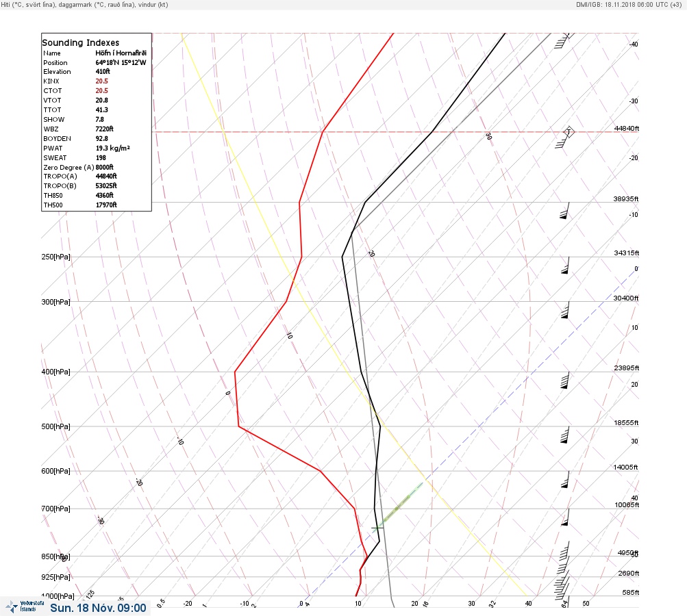Click the 'Sun. 18 Nóv. 09:00' timestamp
The width and height of the screenshot is (687, 616).
tap(98, 608)
